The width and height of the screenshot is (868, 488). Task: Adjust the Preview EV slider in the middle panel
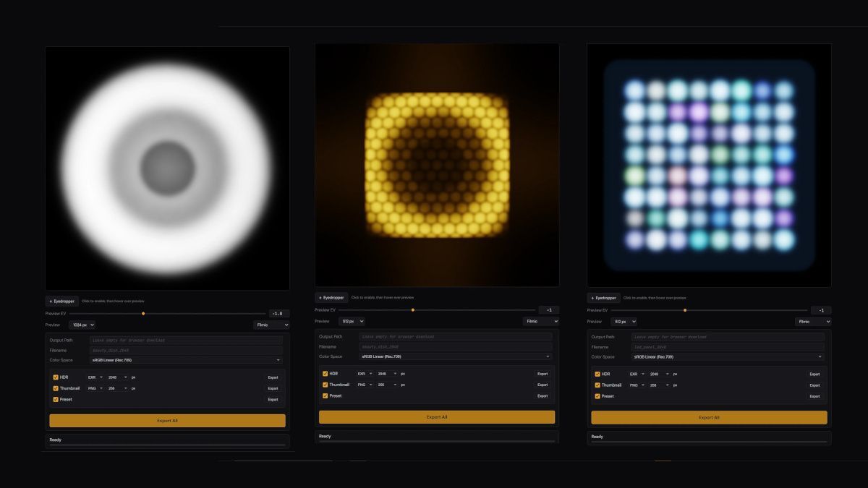point(412,309)
